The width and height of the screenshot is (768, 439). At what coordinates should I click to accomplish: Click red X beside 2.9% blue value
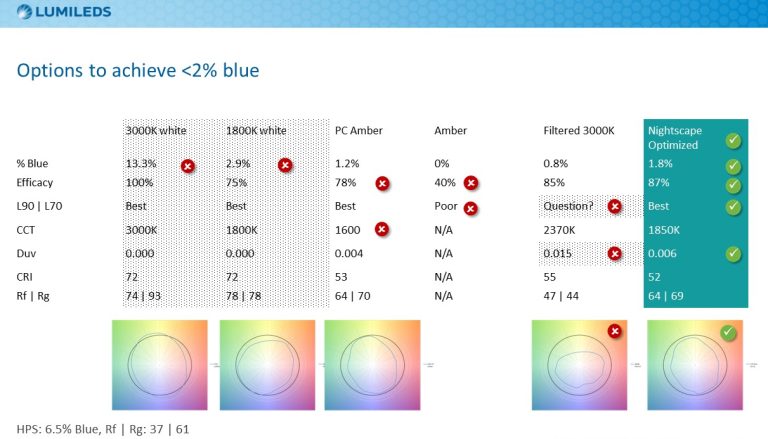click(285, 166)
